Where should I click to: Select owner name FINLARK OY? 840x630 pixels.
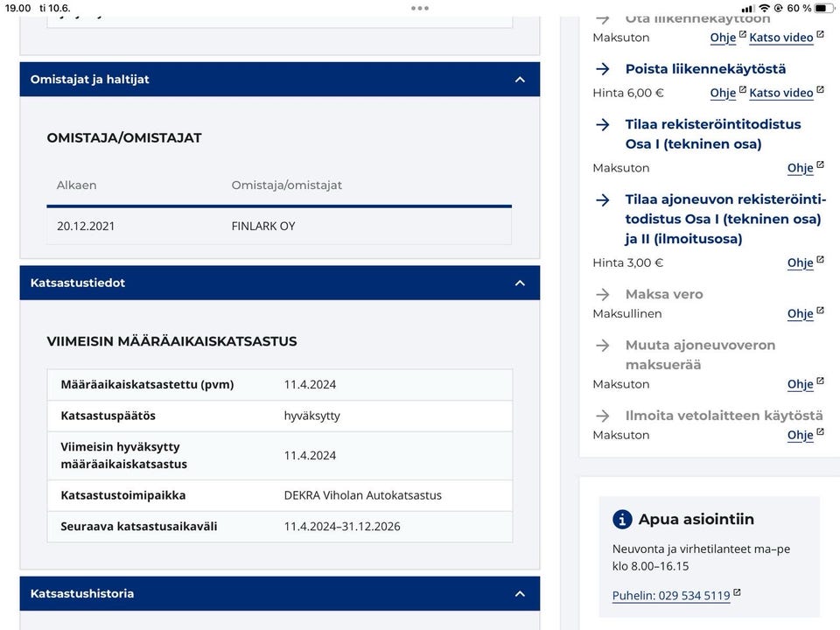point(263,226)
